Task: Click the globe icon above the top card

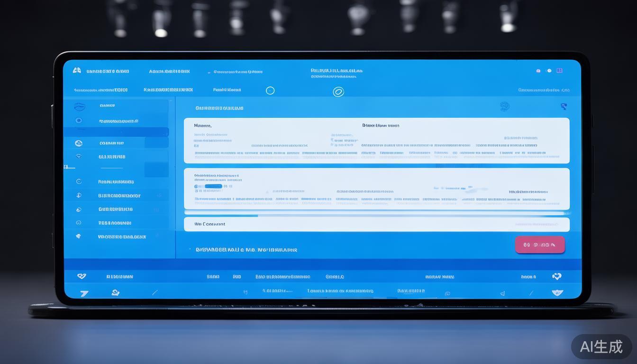Action: point(504,107)
